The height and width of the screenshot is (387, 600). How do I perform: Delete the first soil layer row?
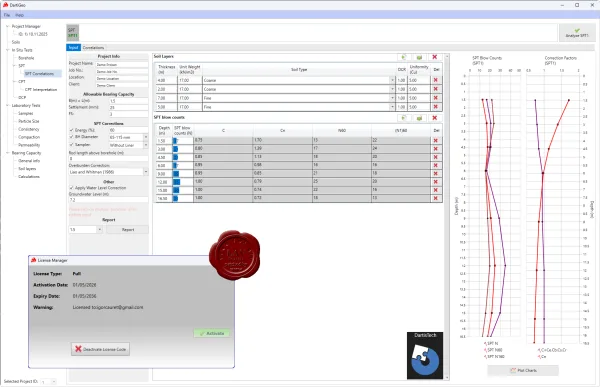435,80
